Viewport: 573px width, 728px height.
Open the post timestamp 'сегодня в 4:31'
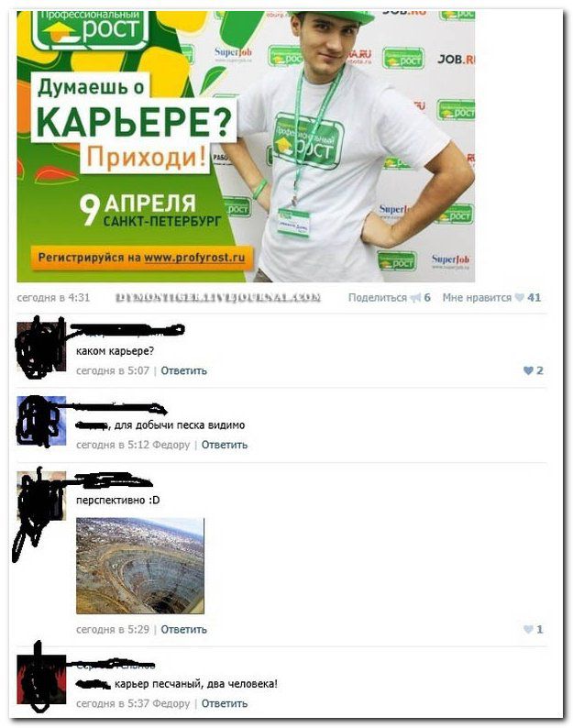pos(53,298)
